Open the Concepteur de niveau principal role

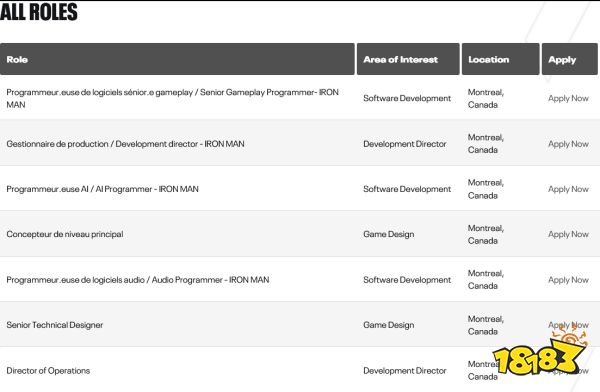click(65, 234)
